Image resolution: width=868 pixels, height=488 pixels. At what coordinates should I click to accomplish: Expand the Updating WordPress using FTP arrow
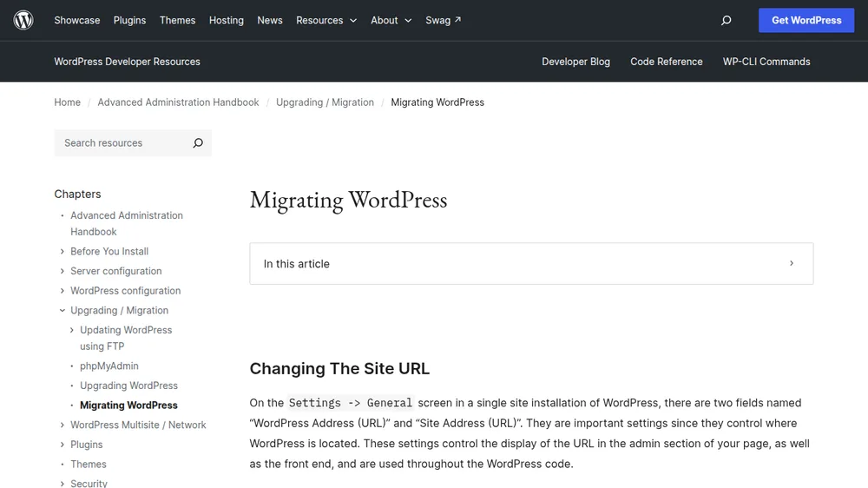71,330
